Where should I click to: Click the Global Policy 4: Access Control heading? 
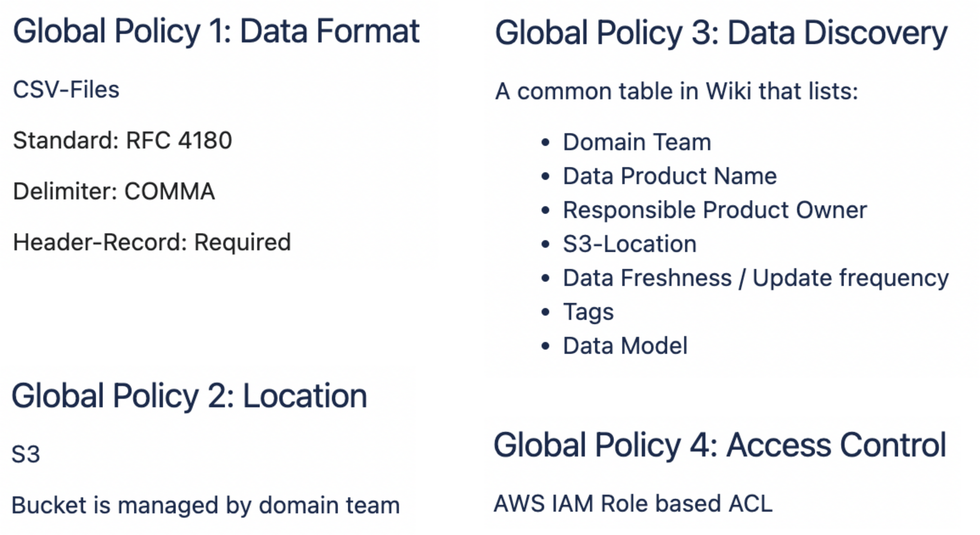pos(720,445)
